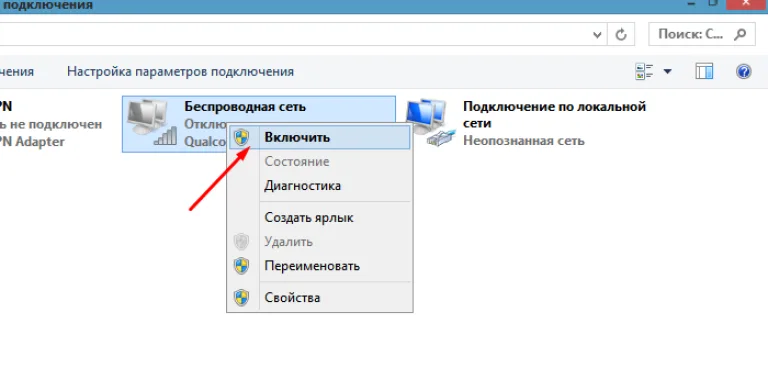Change view using the view icon
This screenshot has height=379, width=768.
[645, 71]
